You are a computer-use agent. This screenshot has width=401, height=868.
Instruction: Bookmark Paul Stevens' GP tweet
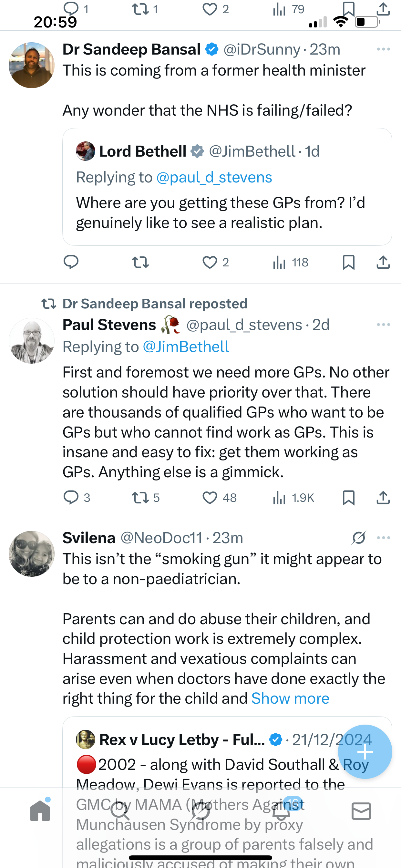pyautogui.click(x=348, y=498)
